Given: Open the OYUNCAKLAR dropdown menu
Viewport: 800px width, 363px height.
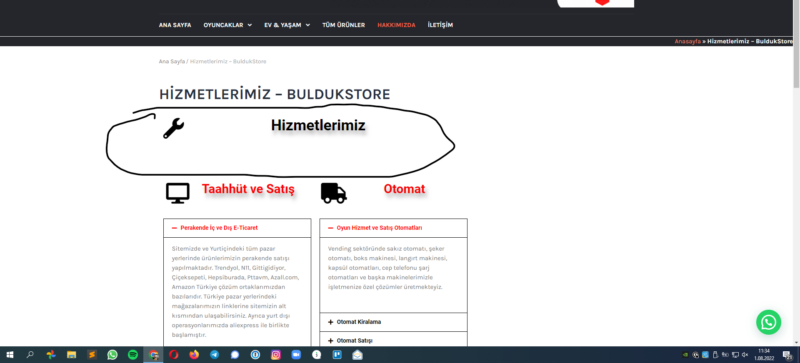Looking at the screenshot, I should tap(228, 25).
